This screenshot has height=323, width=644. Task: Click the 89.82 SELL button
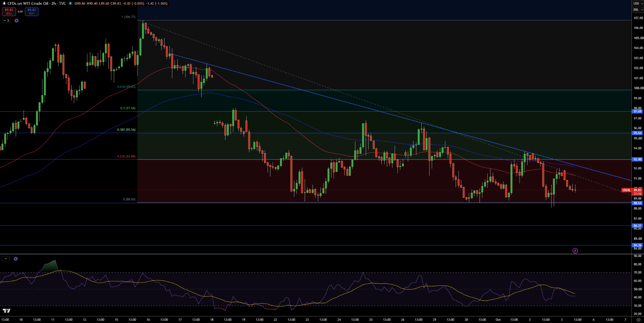tap(9, 12)
